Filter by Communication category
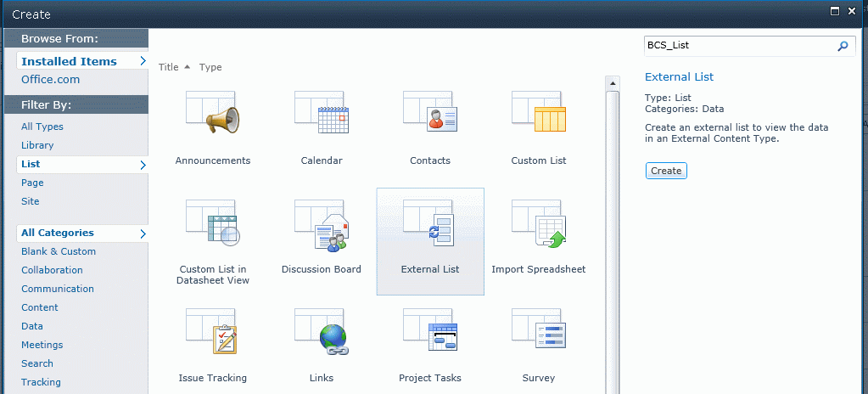This screenshot has height=394, width=868. click(57, 289)
